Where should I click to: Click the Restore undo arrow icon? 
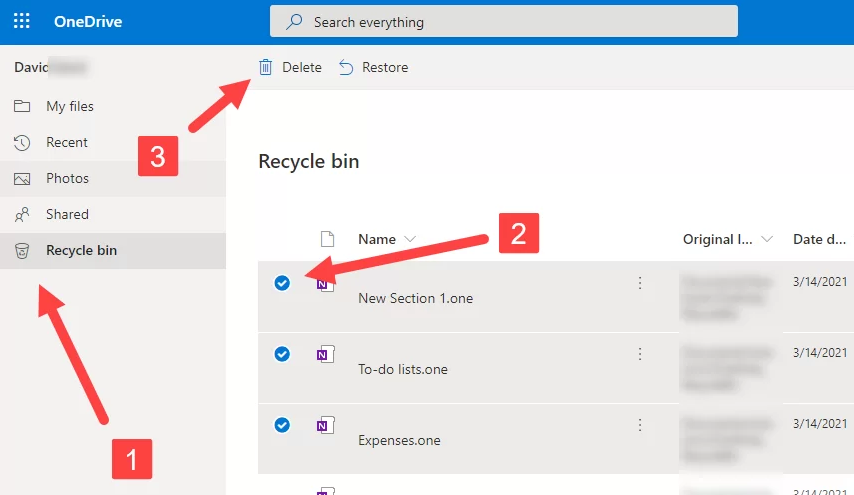point(346,67)
